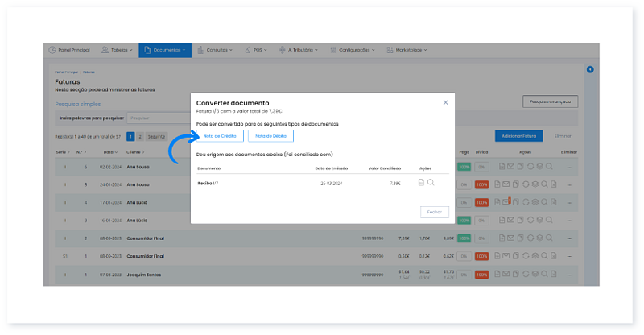Image resolution: width=644 pixels, height=335 pixels.
Task: Open the A. Tributária menu
Action: click(300, 50)
